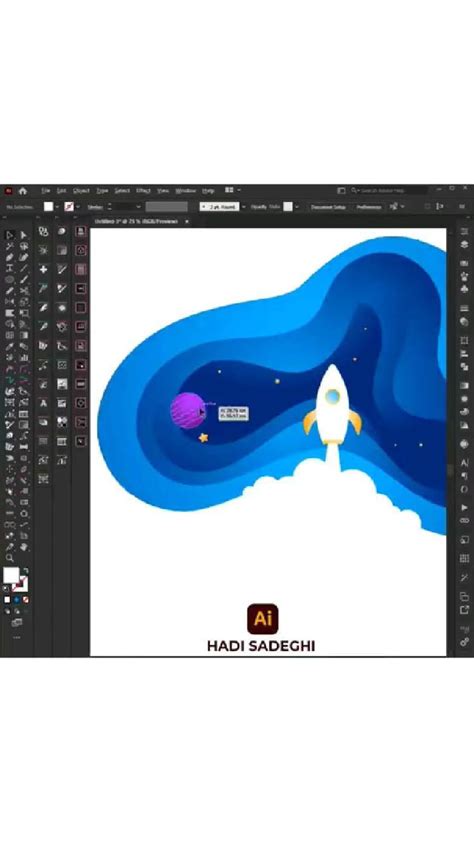Click Edit Toolbar three-dots button
This screenshot has height=842, width=474.
click(17, 637)
